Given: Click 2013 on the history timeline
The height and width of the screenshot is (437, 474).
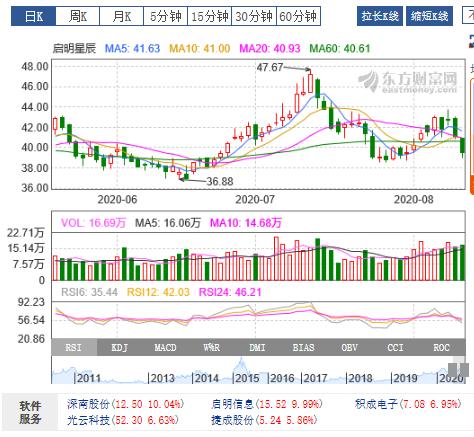Looking at the screenshot, I should pos(162,378).
